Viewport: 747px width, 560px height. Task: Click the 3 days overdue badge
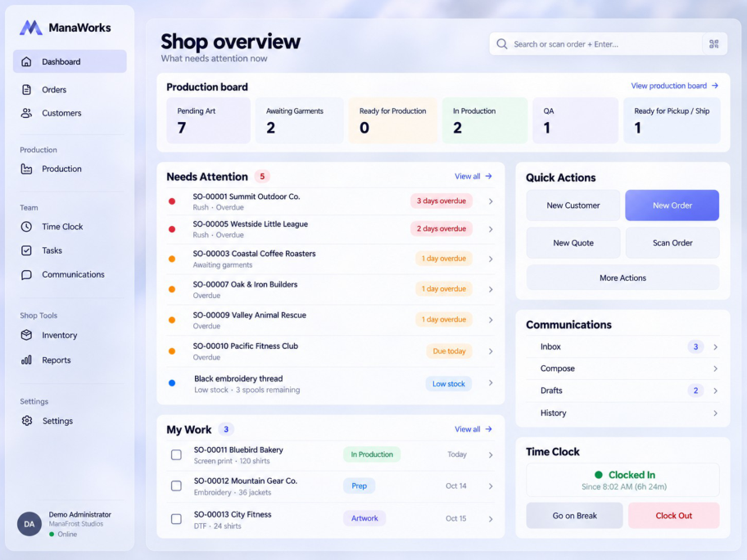pyautogui.click(x=441, y=201)
